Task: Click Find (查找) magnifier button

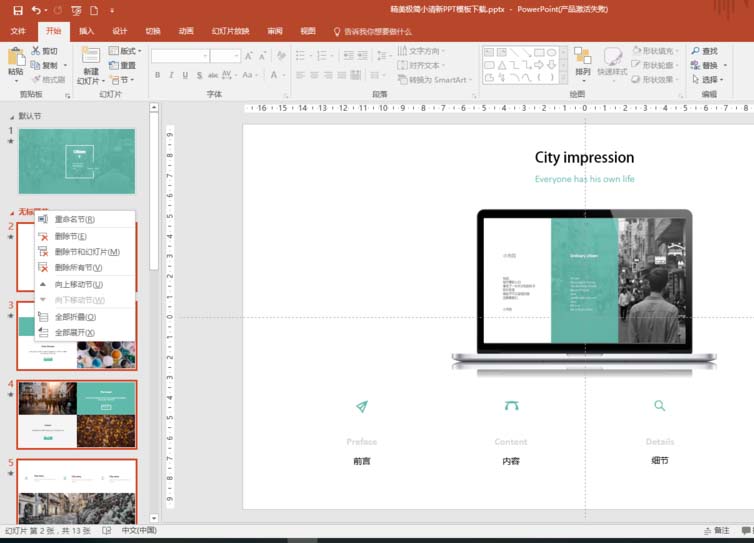Action: pos(704,51)
